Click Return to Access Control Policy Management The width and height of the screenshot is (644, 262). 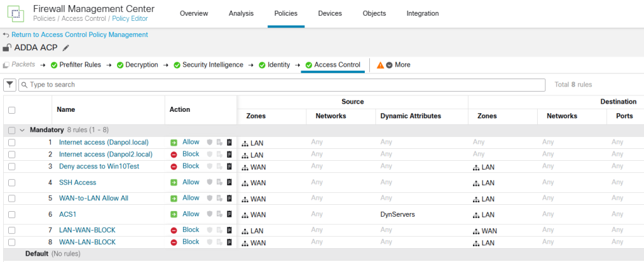(80, 35)
